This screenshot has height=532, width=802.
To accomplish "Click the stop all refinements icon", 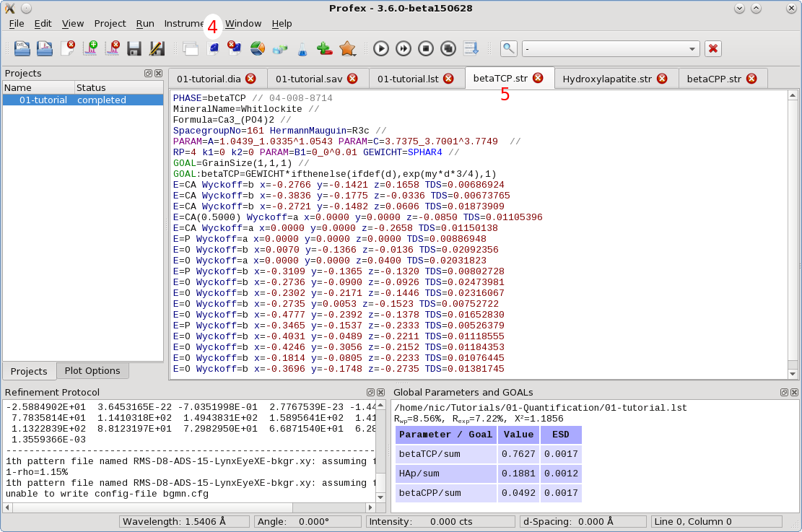I will (x=448, y=48).
